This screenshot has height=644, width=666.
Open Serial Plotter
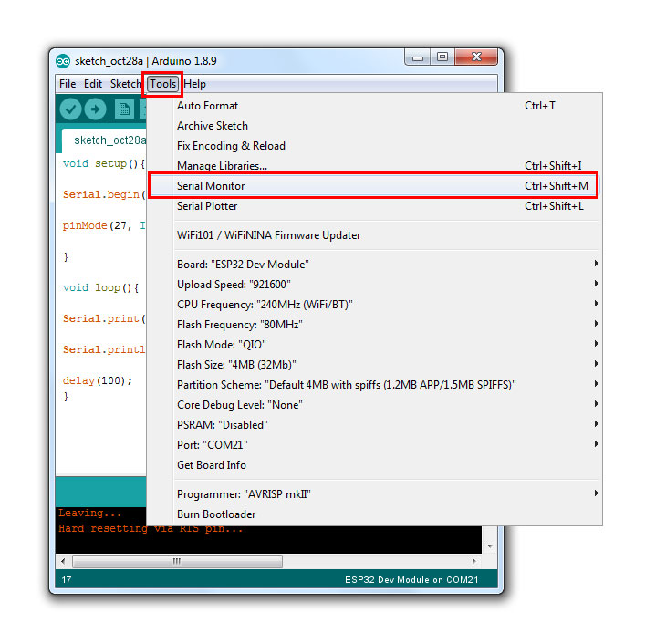coord(375,206)
